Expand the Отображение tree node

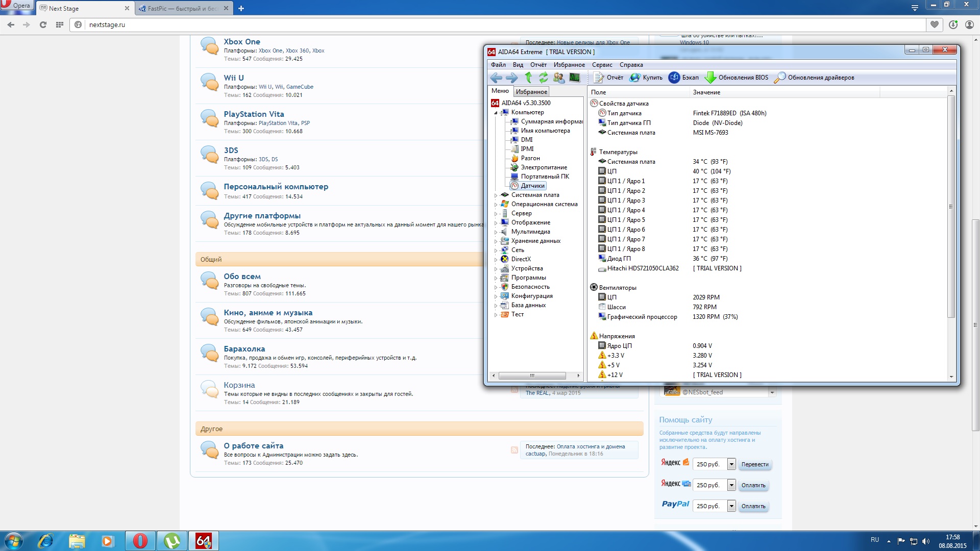coord(496,223)
